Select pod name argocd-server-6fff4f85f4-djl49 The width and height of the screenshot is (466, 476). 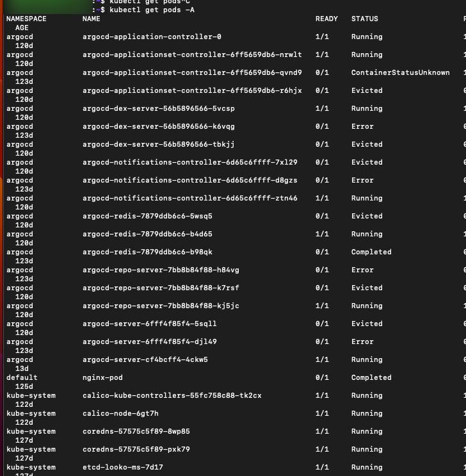[x=150, y=341]
